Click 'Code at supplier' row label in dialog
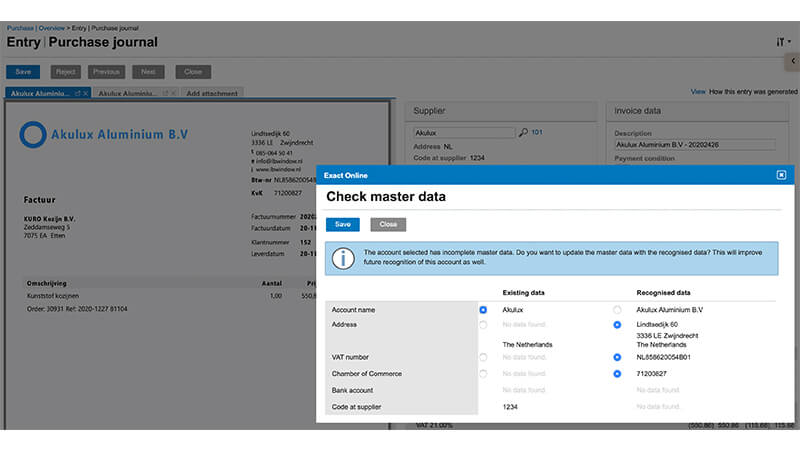Screen dimensions: 800x450 (x=356, y=407)
